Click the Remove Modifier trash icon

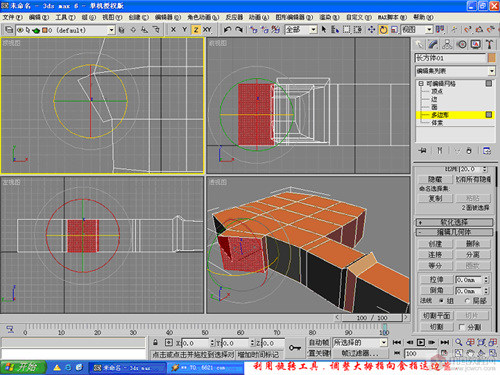pyautogui.click(x=469, y=151)
